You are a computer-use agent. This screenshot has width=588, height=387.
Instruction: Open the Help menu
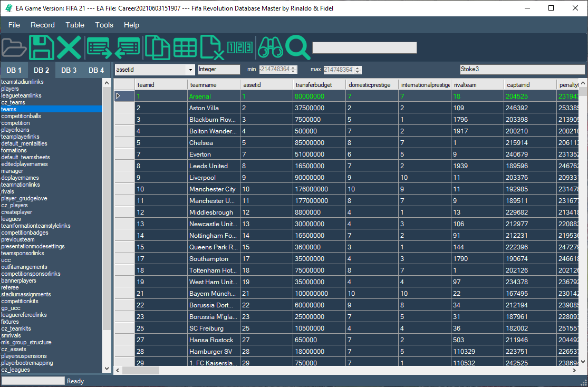coord(132,25)
